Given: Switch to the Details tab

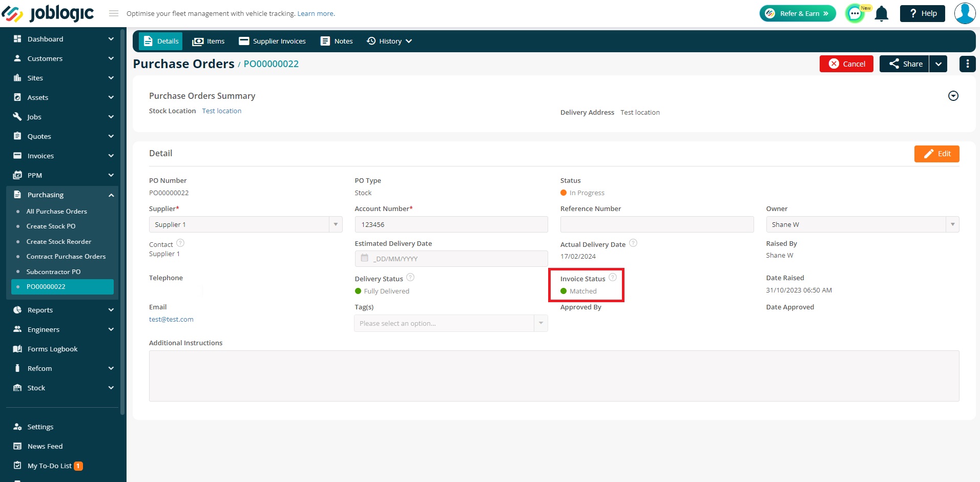Looking at the screenshot, I should coord(161,41).
